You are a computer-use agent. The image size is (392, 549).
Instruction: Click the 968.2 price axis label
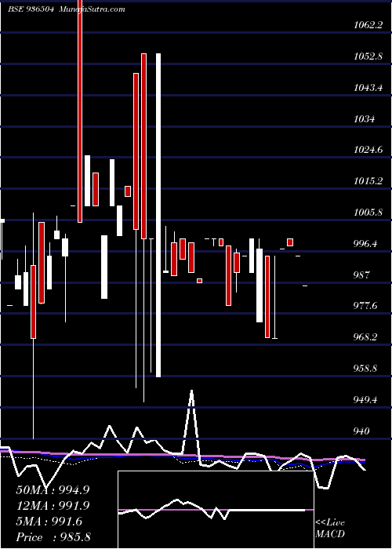[x=365, y=336]
